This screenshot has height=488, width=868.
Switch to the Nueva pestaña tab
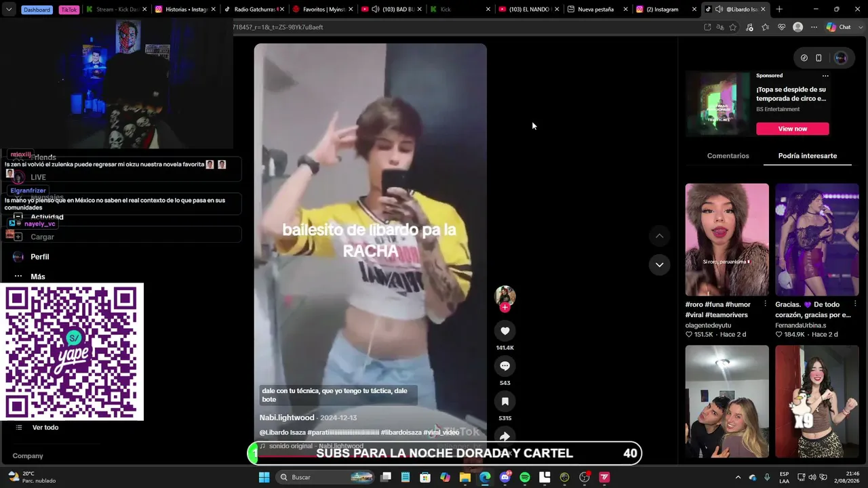tap(596, 9)
